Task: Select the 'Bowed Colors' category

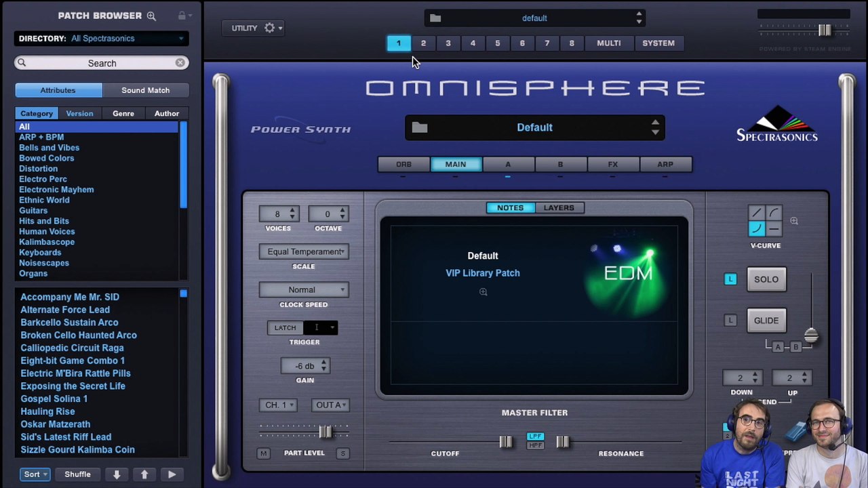Action: click(47, 158)
